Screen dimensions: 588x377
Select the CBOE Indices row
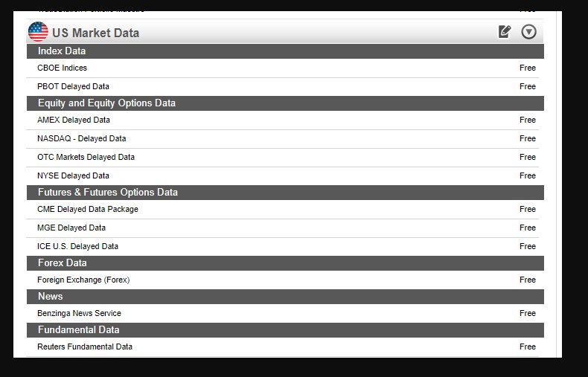(x=283, y=68)
